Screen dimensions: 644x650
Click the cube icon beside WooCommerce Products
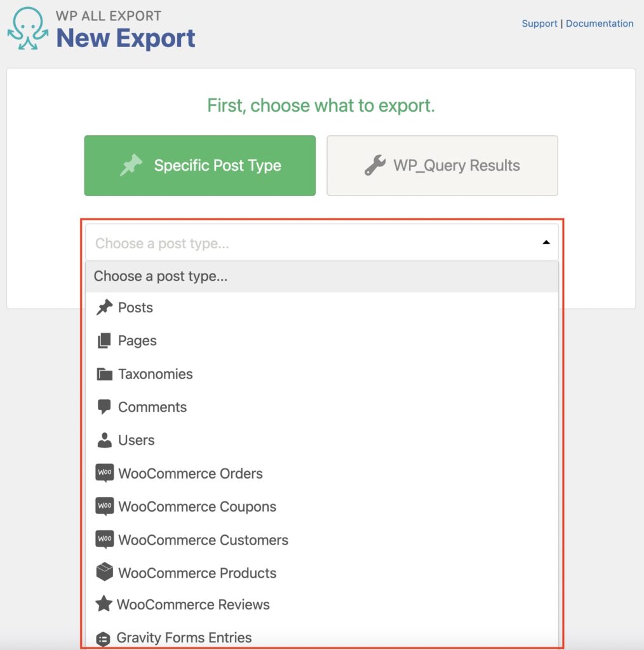[105, 572]
